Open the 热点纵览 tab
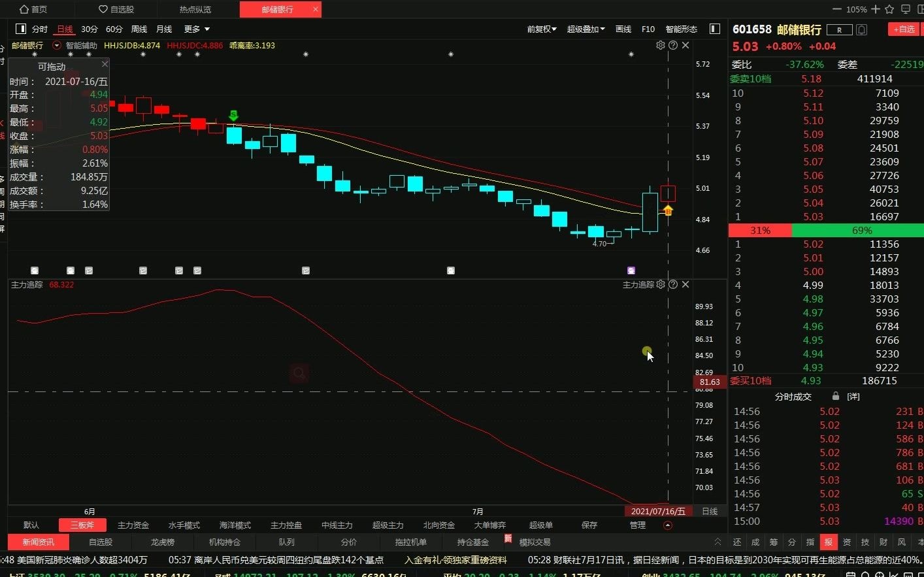The image size is (924, 577). point(195,9)
